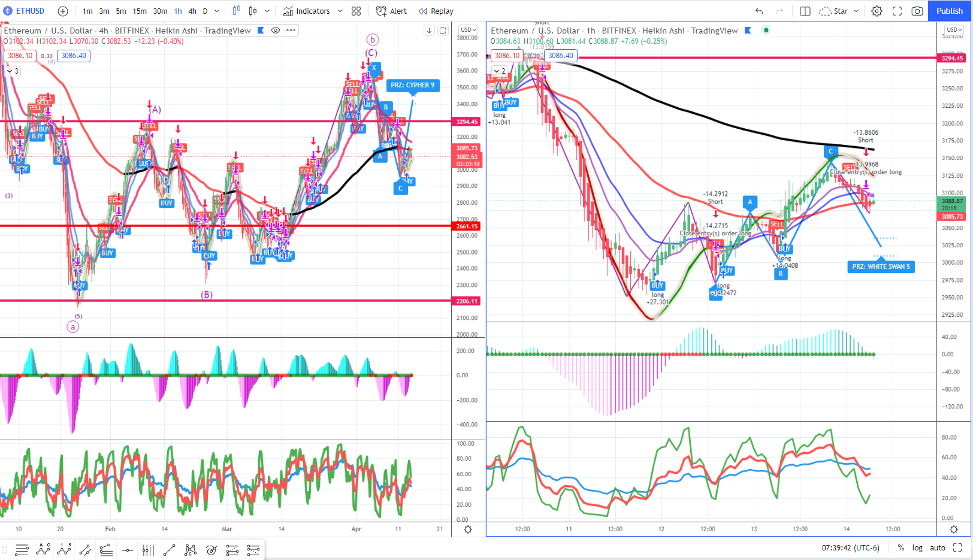Open the USD currency dropdown on 4h chart
Screen dimensions: 973x560
(468, 29)
